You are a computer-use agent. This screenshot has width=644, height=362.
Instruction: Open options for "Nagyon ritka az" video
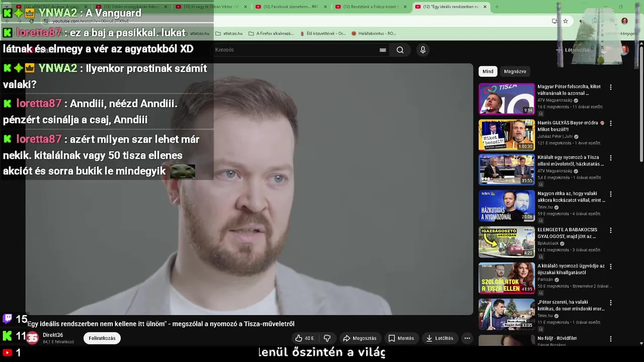click(x=611, y=194)
